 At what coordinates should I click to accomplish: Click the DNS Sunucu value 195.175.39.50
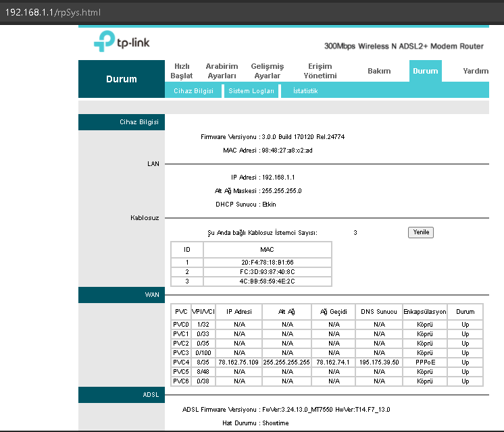tap(379, 362)
